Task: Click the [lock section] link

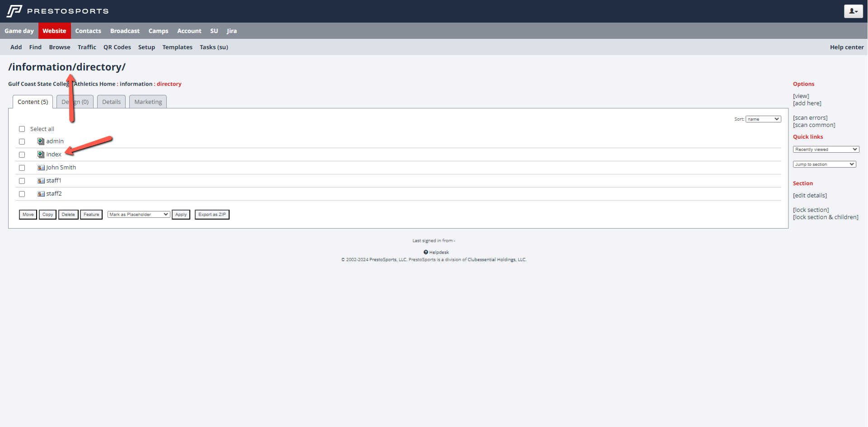Action: pyautogui.click(x=811, y=210)
